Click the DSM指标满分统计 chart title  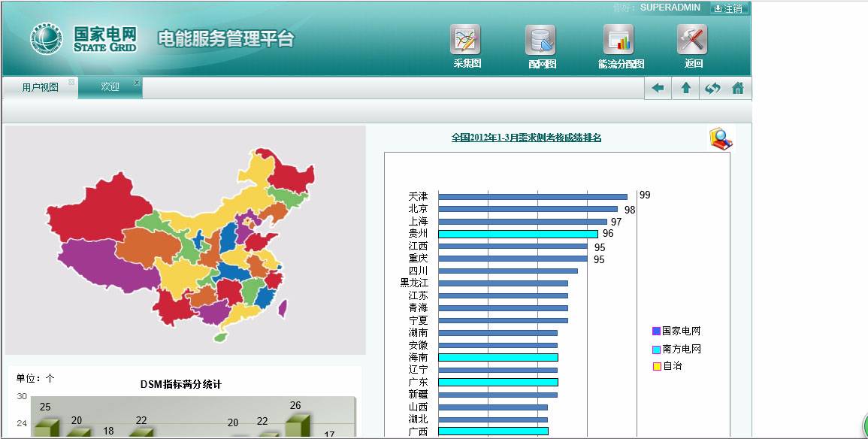[180, 384]
